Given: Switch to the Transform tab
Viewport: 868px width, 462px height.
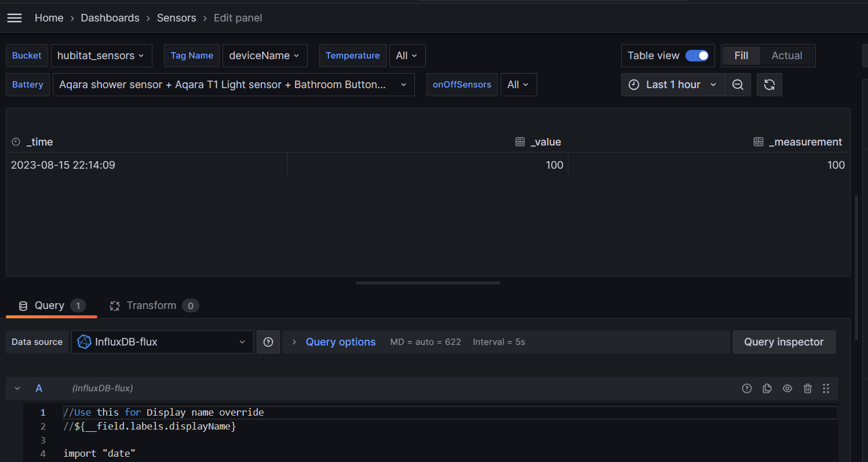Looking at the screenshot, I should (154, 305).
